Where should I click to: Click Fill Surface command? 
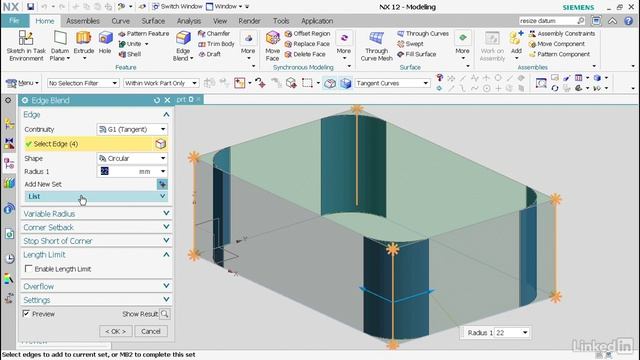click(416, 54)
